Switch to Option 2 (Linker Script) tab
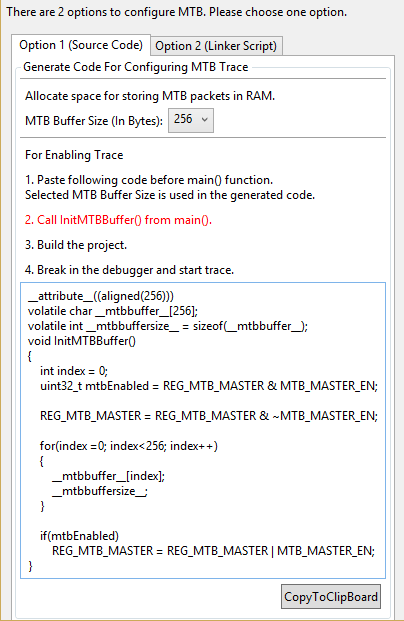This screenshot has width=404, height=621. [x=216, y=46]
